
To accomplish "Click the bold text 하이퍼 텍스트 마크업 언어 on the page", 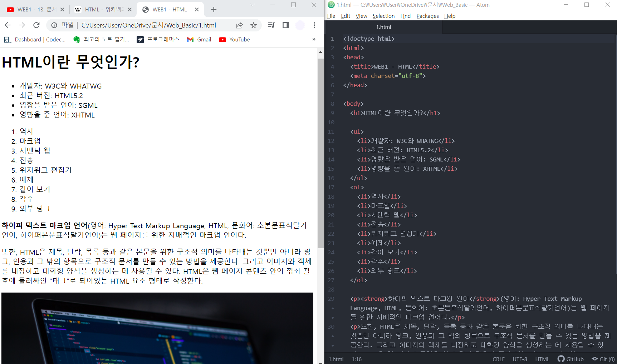I will point(45,225).
